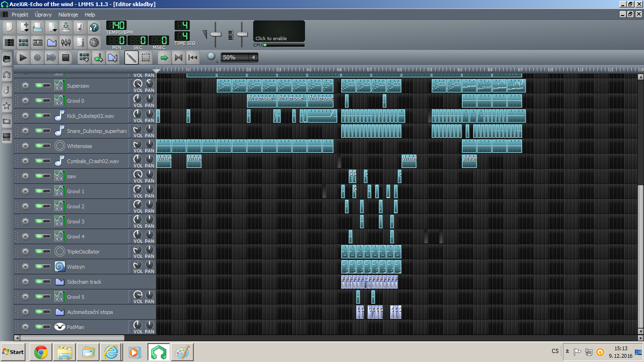Select the edit selection mode tool
Viewport: 644px width, 362px height.
(146, 58)
